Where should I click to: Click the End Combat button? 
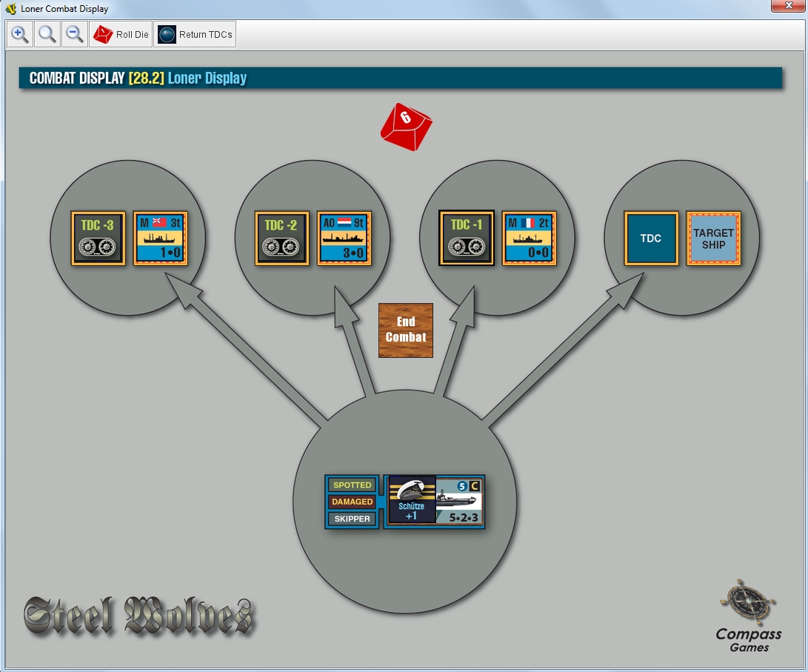(406, 330)
